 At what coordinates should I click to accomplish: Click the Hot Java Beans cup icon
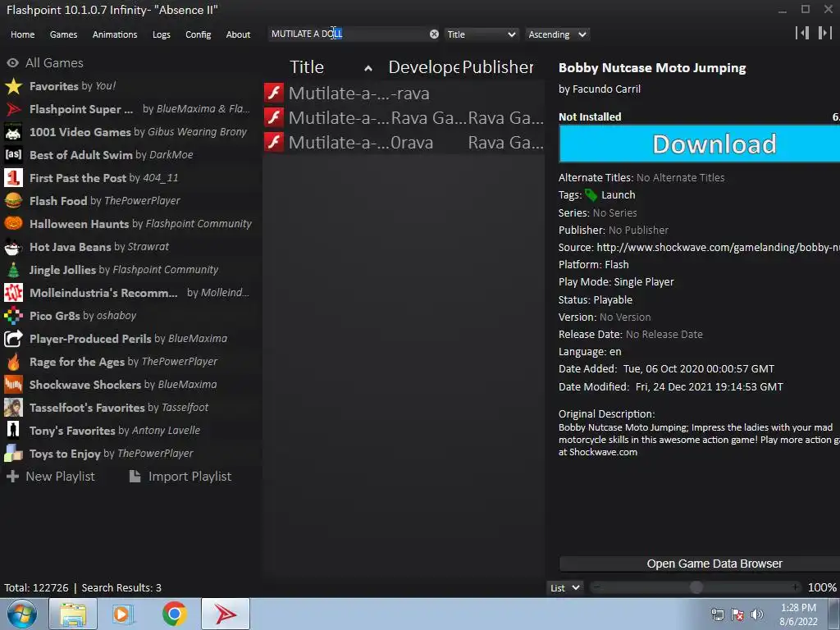coord(13,247)
